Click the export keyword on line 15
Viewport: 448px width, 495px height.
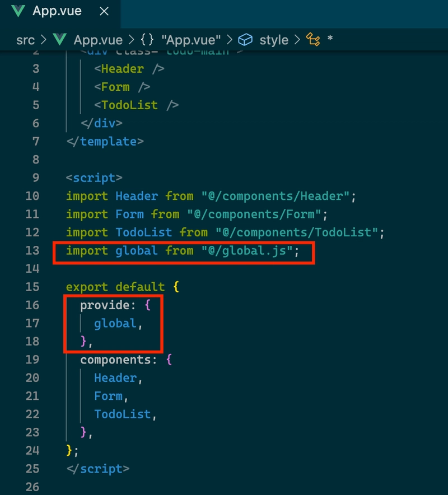[x=87, y=287]
